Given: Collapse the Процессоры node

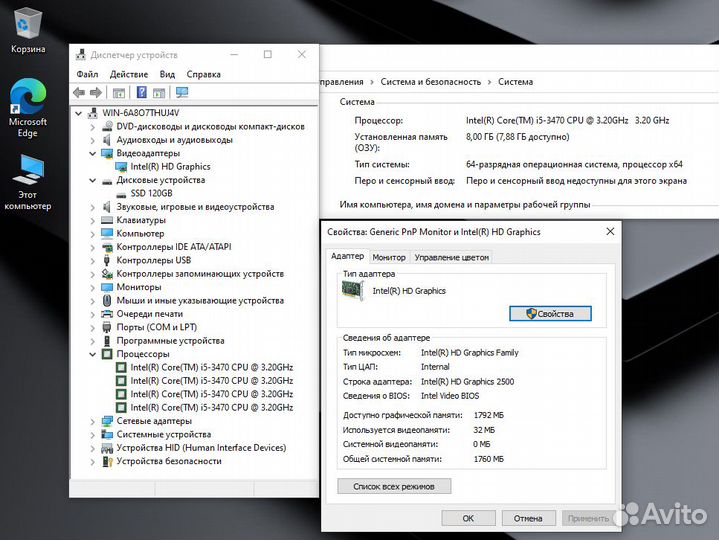Looking at the screenshot, I should click(92, 354).
